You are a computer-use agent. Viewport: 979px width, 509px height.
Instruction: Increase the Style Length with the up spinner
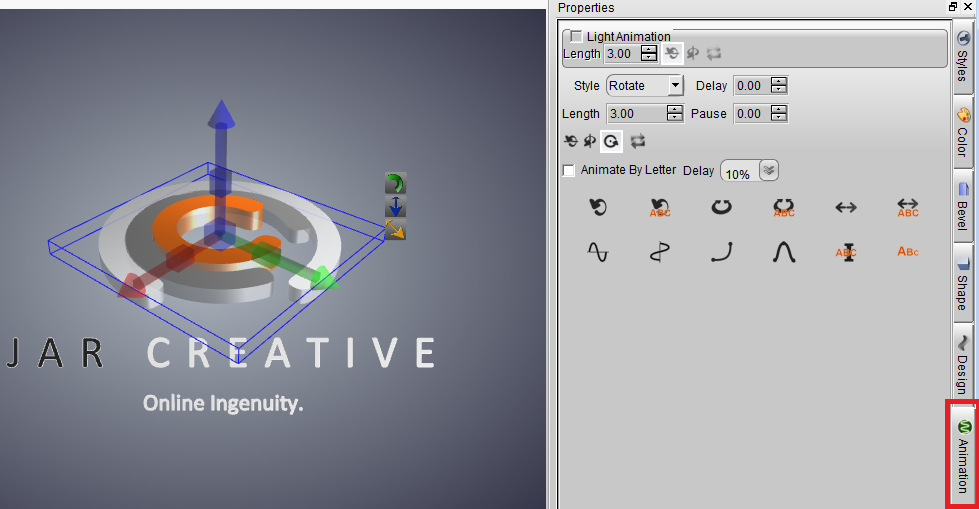674,109
